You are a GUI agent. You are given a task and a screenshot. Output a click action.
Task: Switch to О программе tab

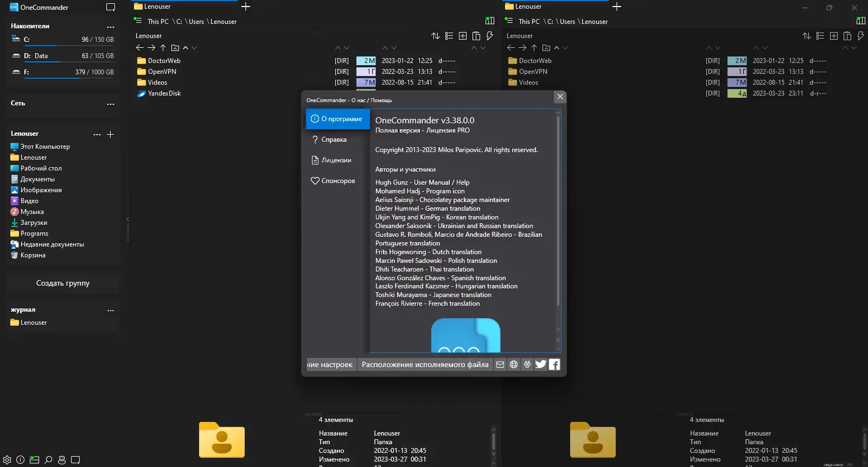[x=338, y=119]
